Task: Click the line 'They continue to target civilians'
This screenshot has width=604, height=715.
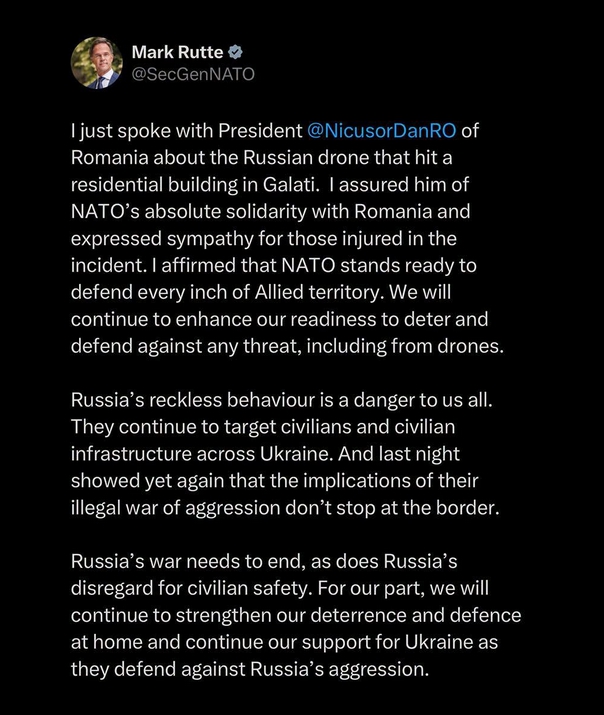Action: click(263, 427)
